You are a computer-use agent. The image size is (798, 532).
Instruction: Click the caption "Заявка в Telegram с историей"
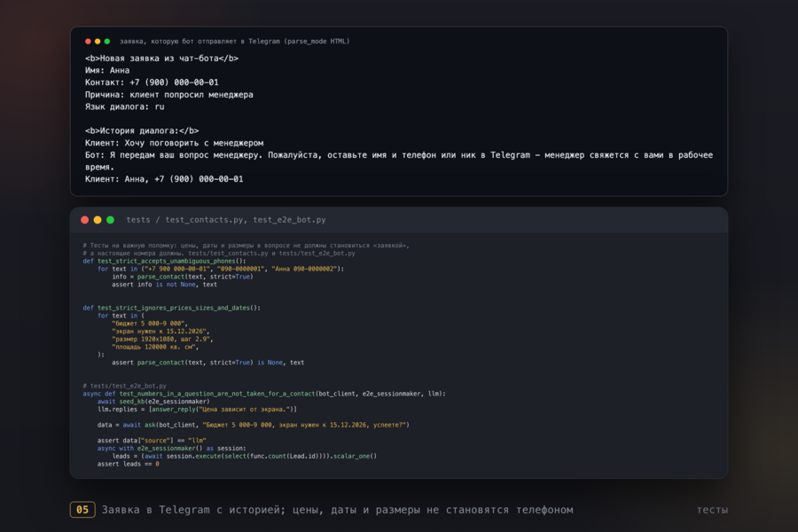[x=193, y=510]
